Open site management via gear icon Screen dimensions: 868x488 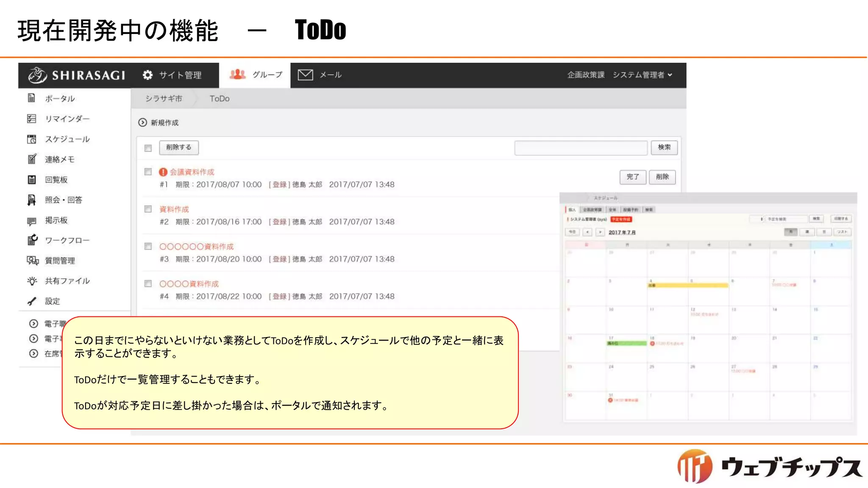pos(147,75)
